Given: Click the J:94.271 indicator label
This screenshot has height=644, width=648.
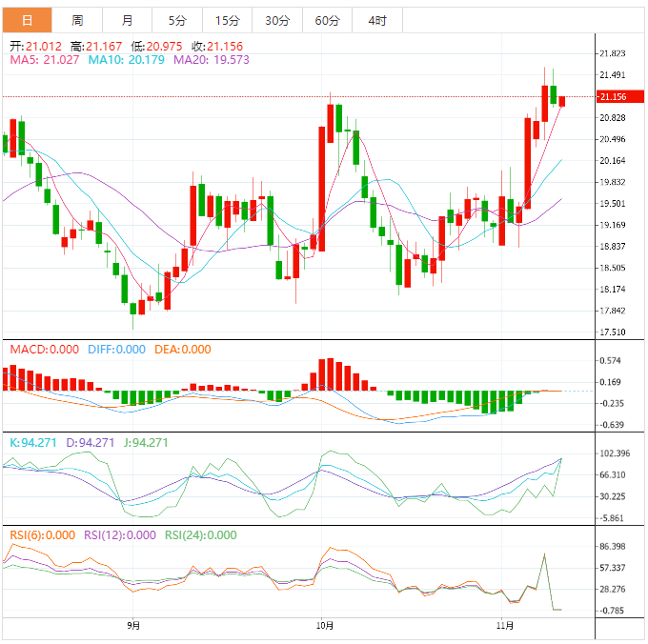Looking at the screenshot, I should 146,443.
